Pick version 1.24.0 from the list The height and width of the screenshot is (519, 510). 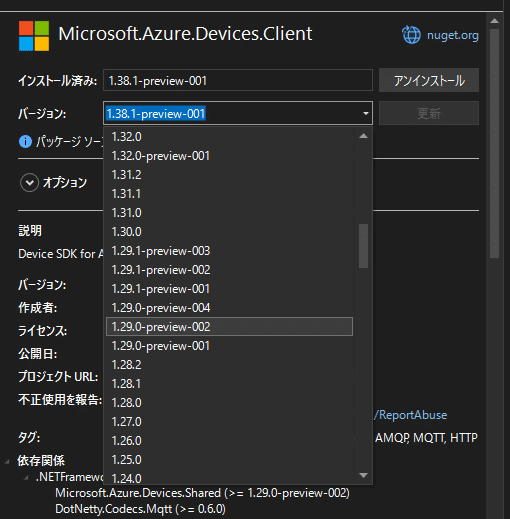[x=229, y=477]
